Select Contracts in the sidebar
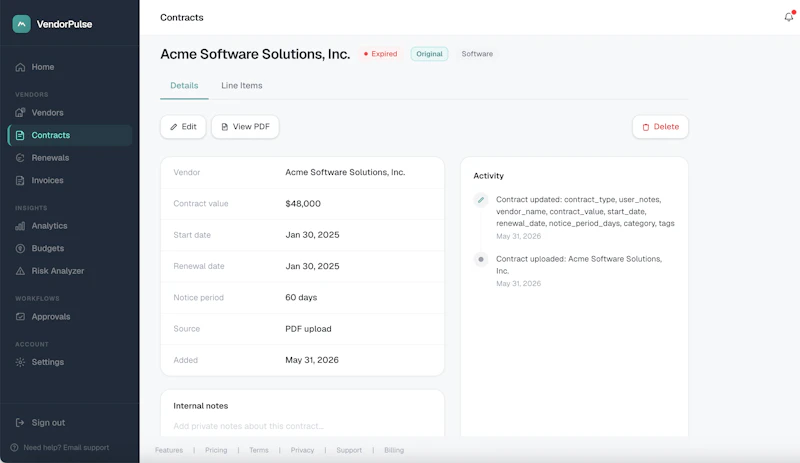 (70, 135)
